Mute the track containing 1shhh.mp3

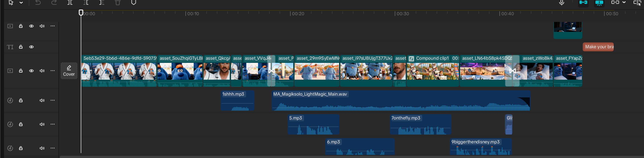tap(42, 100)
